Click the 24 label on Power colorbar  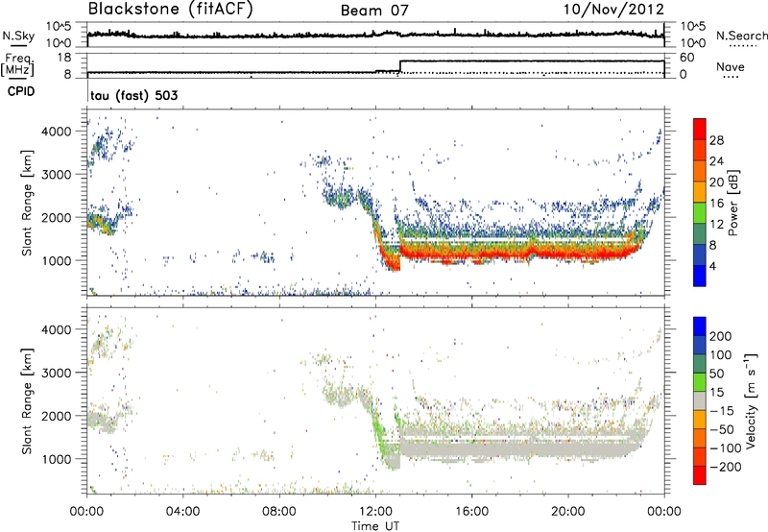click(x=716, y=161)
